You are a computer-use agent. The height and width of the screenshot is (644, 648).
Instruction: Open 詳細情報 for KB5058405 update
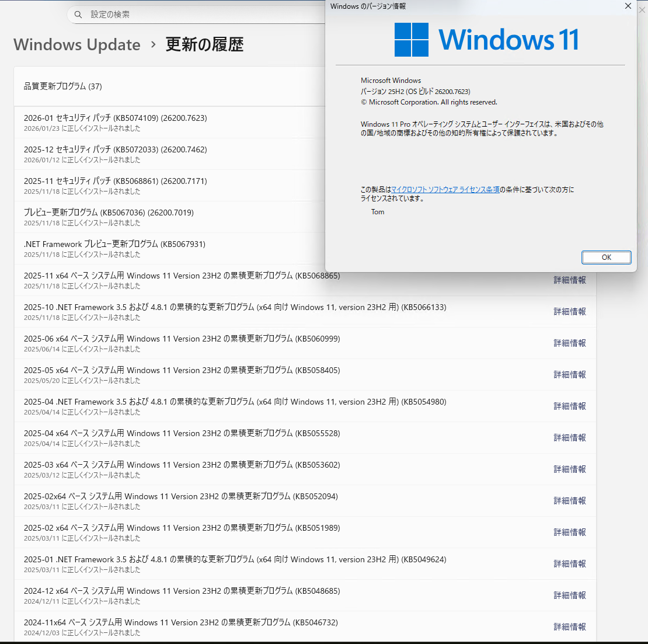(x=569, y=374)
